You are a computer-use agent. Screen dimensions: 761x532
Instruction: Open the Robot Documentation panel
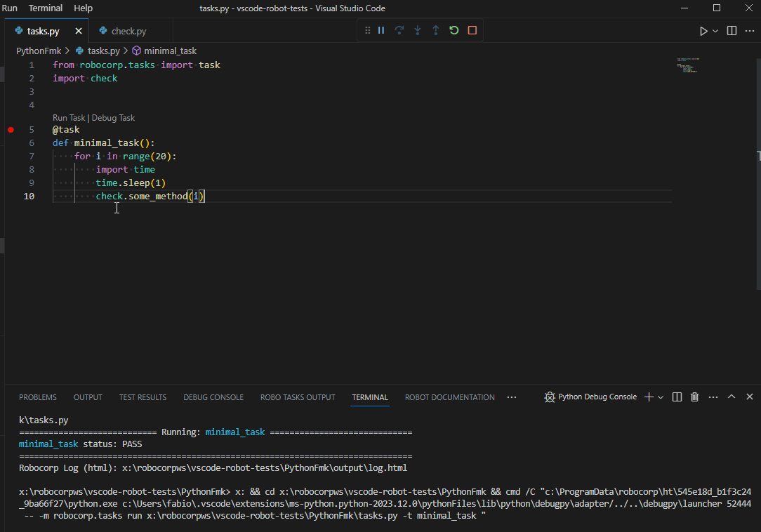pyautogui.click(x=450, y=397)
